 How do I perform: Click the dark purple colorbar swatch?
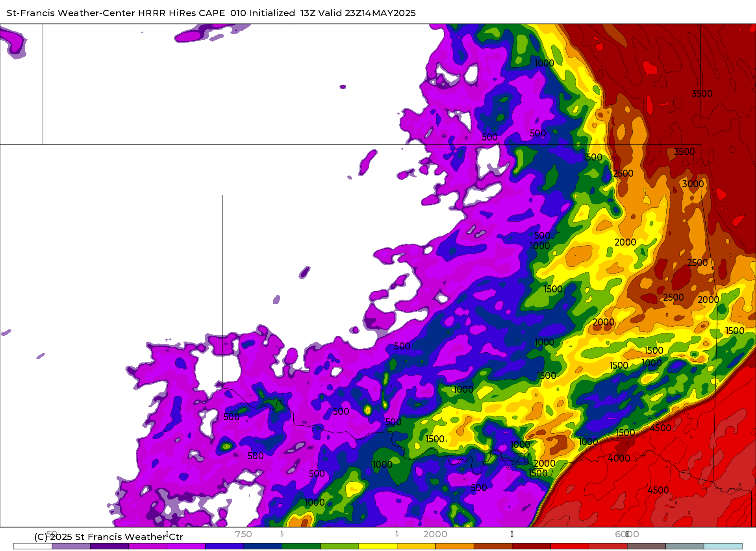(109, 546)
